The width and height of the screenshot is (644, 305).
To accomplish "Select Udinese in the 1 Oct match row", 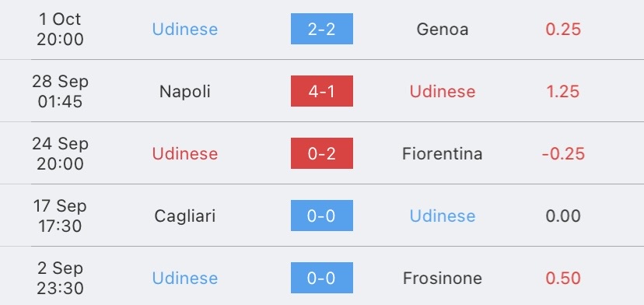I will click(185, 30).
